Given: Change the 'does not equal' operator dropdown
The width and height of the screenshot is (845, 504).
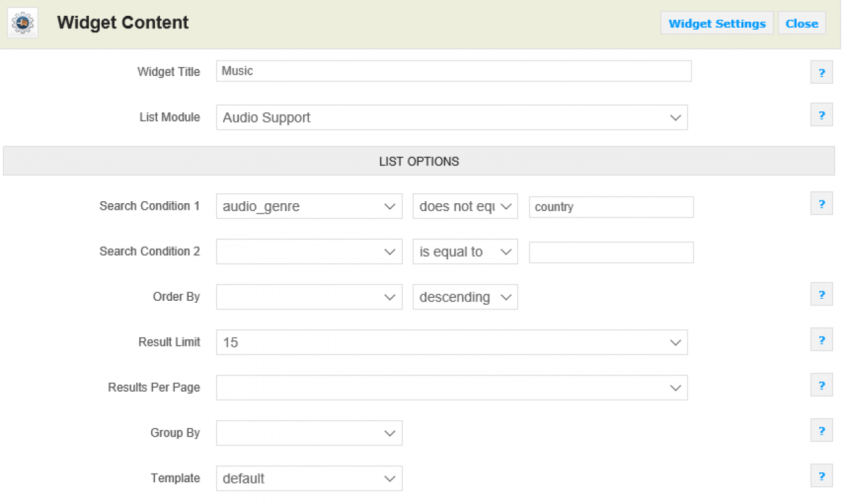Looking at the screenshot, I should point(465,206).
